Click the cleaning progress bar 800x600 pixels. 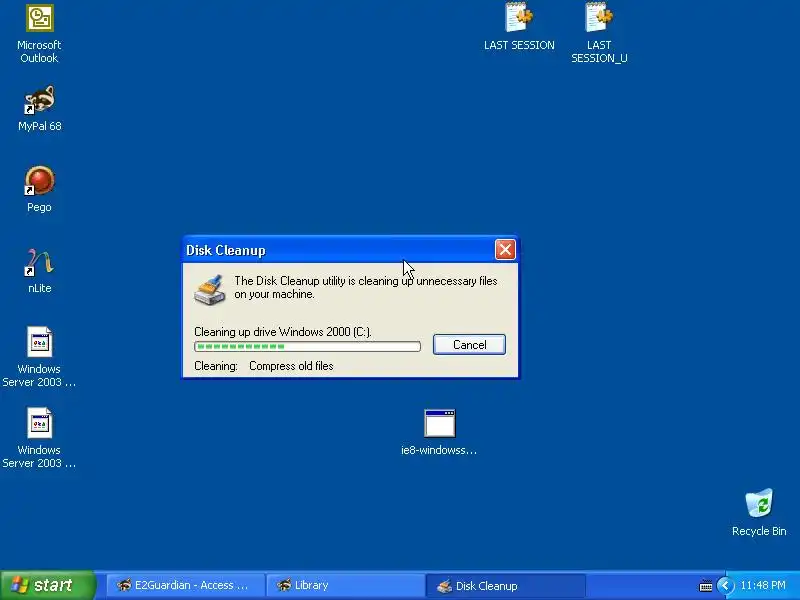coord(307,346)
